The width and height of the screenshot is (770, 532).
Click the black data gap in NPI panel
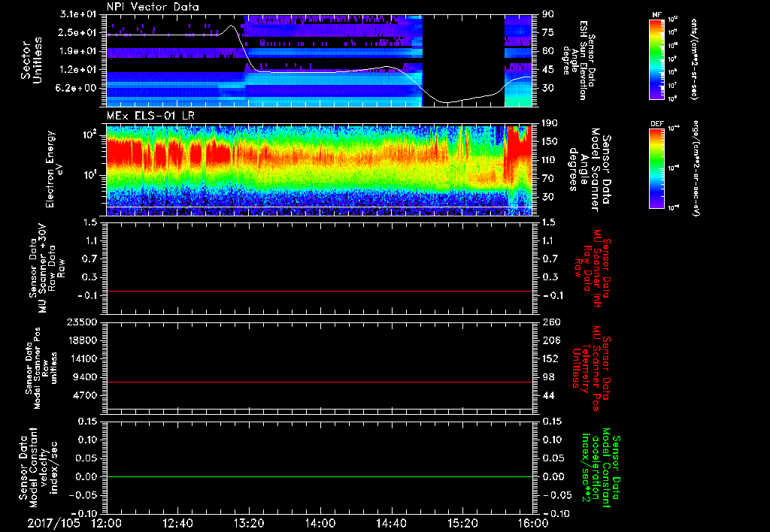coord(462,53)
